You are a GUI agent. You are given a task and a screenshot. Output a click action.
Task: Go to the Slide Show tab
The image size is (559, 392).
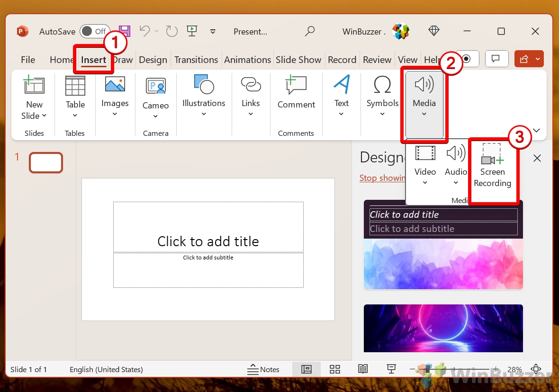pyautogui.click(x=298, y=60)
